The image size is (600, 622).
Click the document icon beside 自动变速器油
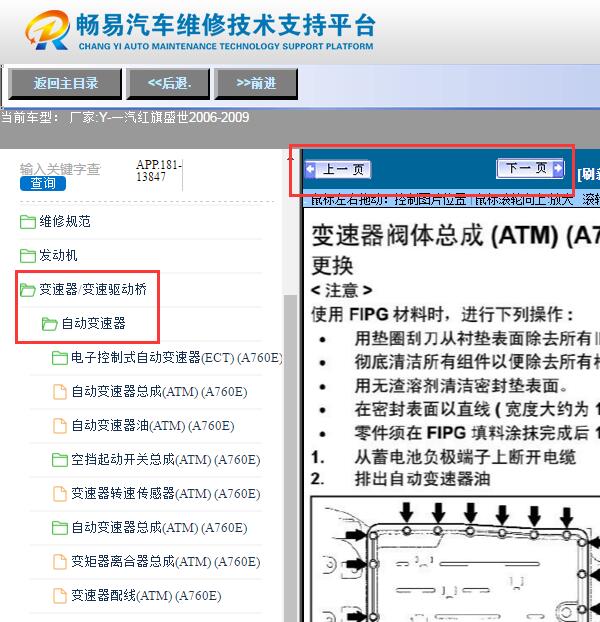pyautogui.click(x=60, y=426)
